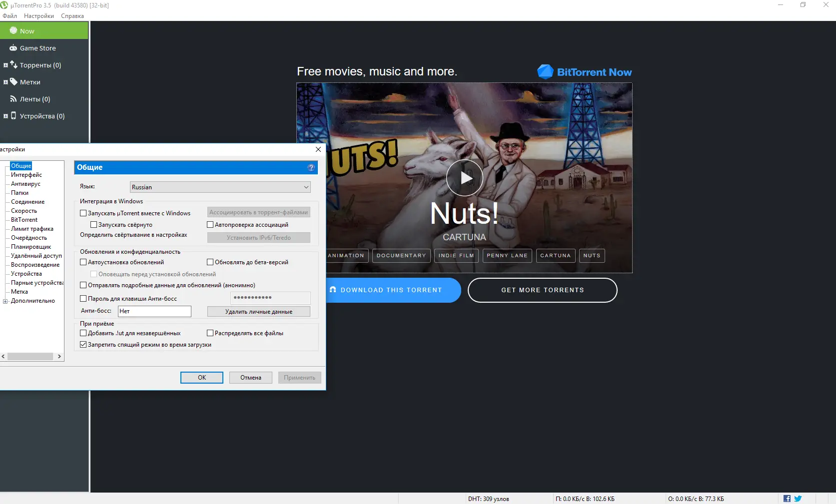Open the Справка menu
Image resolution: width=836 pixels, height=504 pixels.
coord(72,16)
